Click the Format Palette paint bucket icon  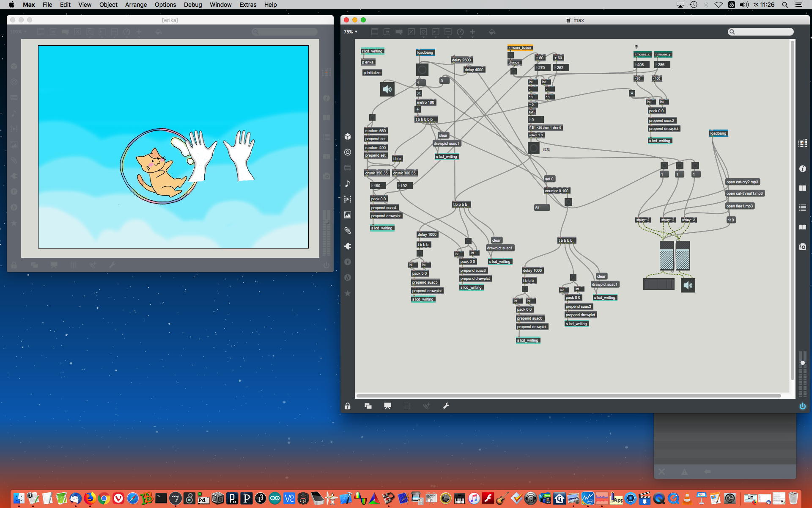(x=492, y=32)
